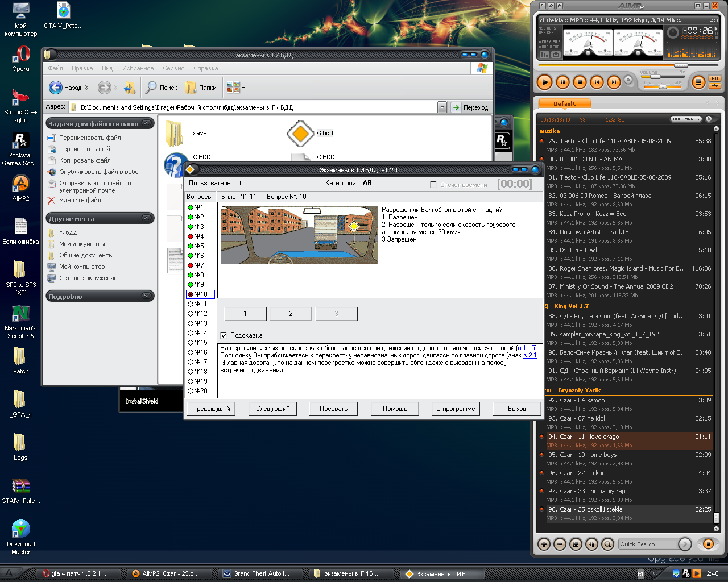Open the п.11.5 rule link

pos(526,348)
